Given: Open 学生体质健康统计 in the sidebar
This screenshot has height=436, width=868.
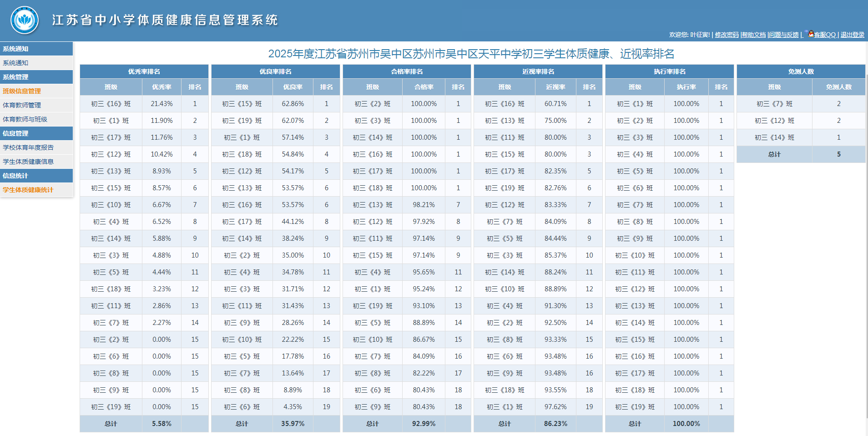Looking at the screenshot, I should (x=28, y=190).
